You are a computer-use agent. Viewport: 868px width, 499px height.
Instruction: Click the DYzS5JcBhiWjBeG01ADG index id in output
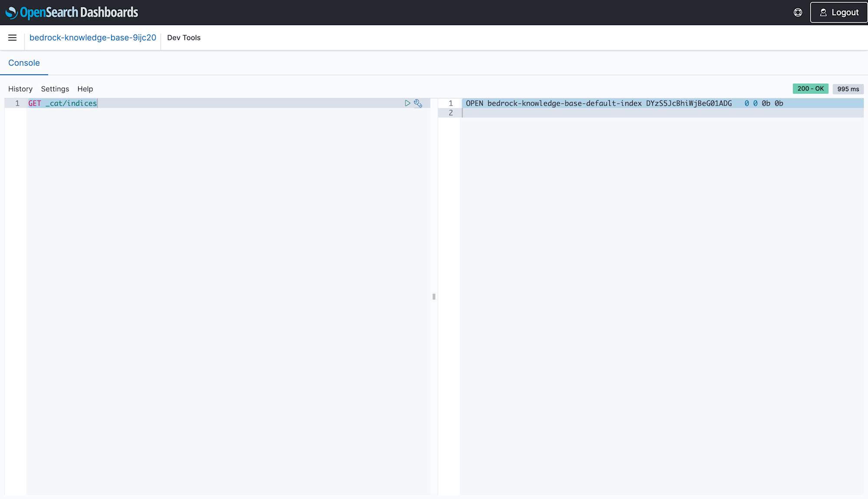click(x=689, y=103)
